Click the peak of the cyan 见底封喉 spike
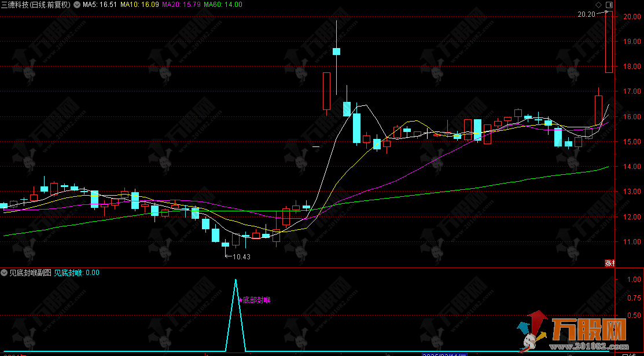 pos(235,280)
